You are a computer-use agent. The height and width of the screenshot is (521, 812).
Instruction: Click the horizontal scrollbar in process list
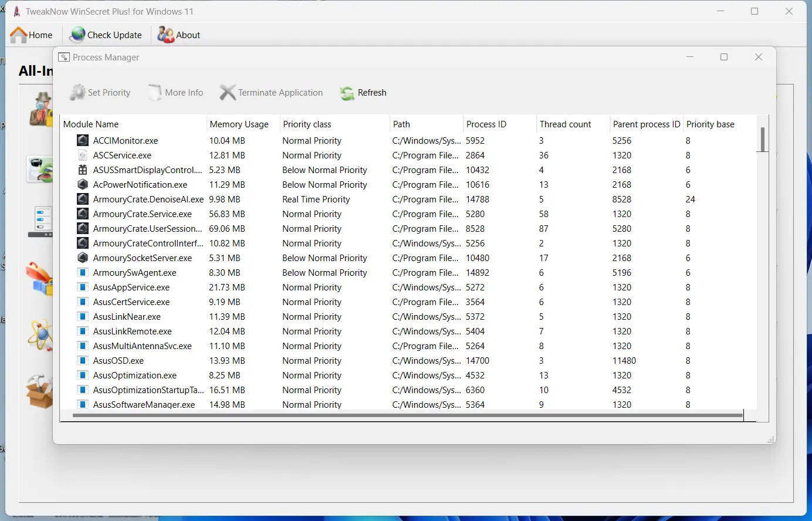tap(408, 415)
